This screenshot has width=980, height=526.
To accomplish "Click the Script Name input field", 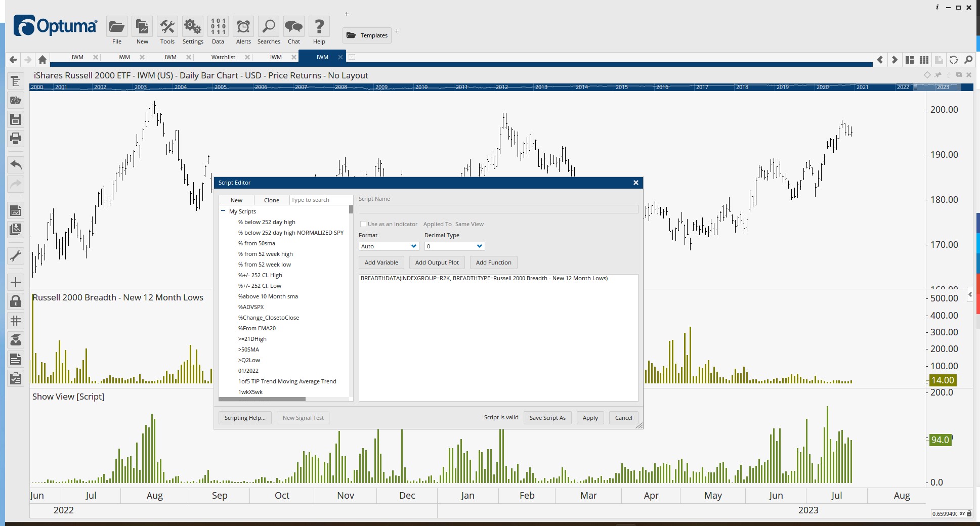I will 498,209.
